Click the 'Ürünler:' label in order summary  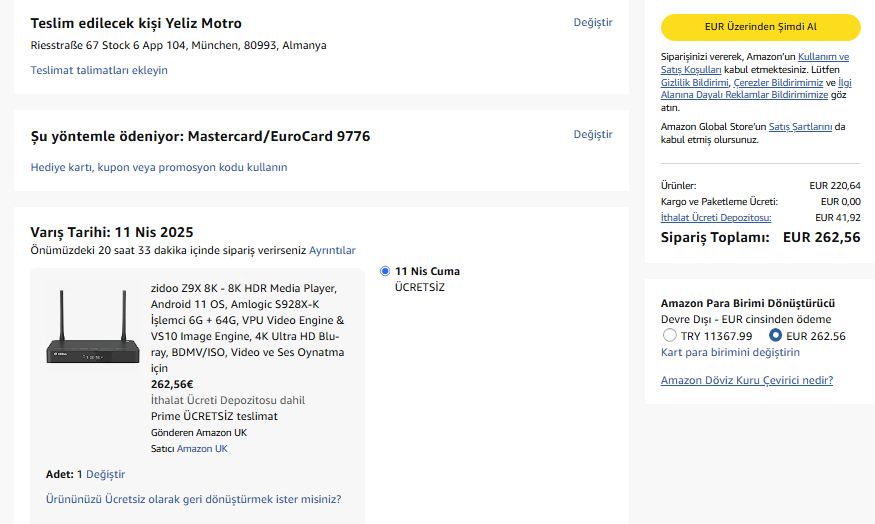[x=679, y=186]
